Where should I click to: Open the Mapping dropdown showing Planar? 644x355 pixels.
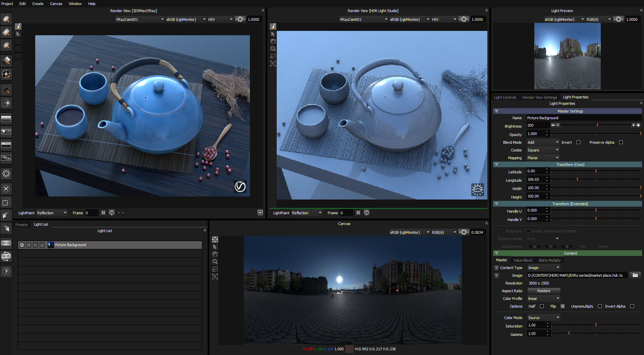coord(543,158)
